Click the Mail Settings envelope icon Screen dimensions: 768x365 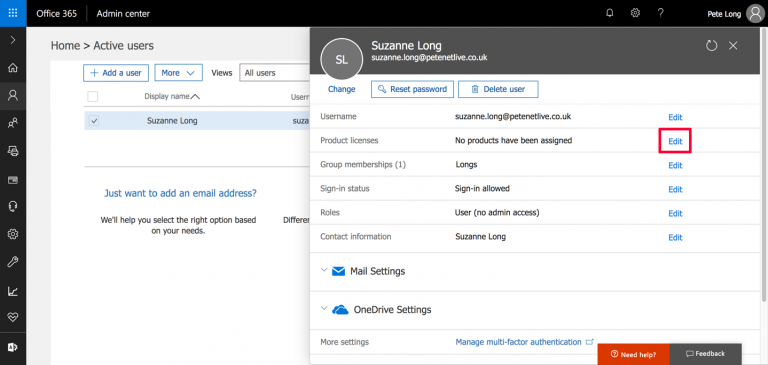point(338,271)
